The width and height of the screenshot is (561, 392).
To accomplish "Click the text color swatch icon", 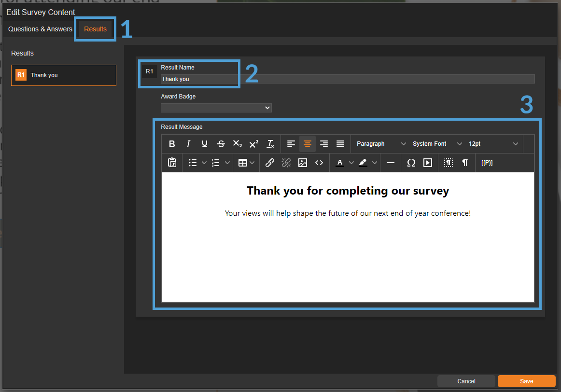I will 340,163.
